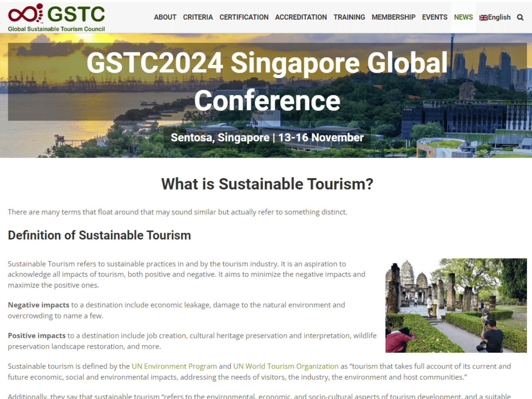Click the What is Sustainable Tourism? heading

pyautogui.click(x=267, y=184)
